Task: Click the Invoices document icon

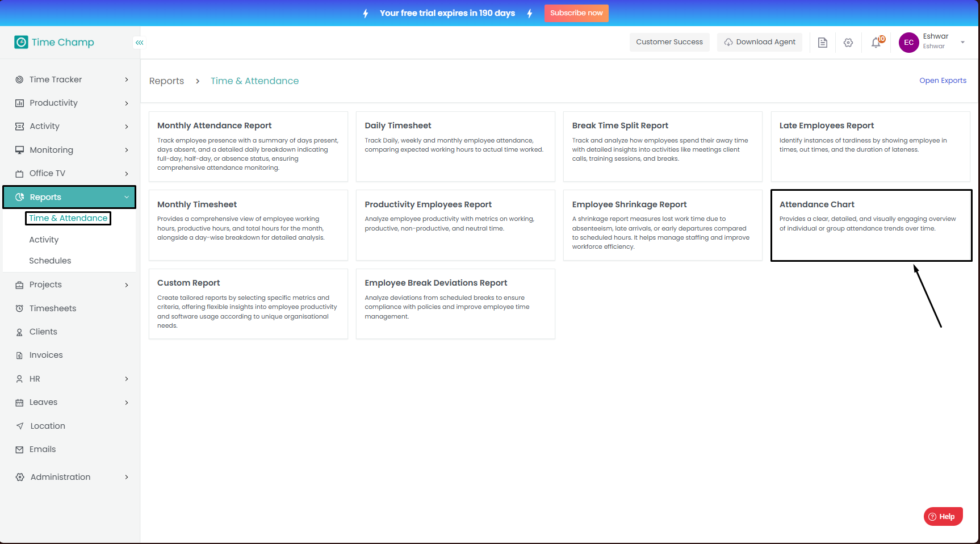Action: (19, 355)
